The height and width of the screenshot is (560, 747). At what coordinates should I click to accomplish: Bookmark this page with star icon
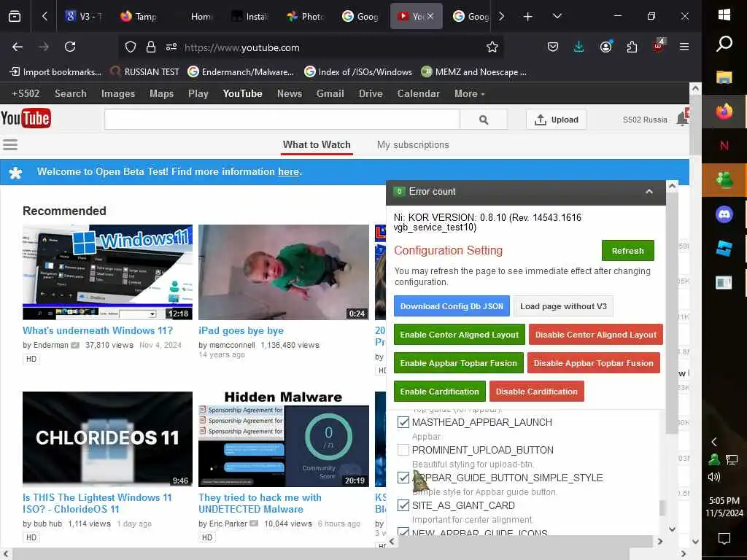(x=492, y=47)
